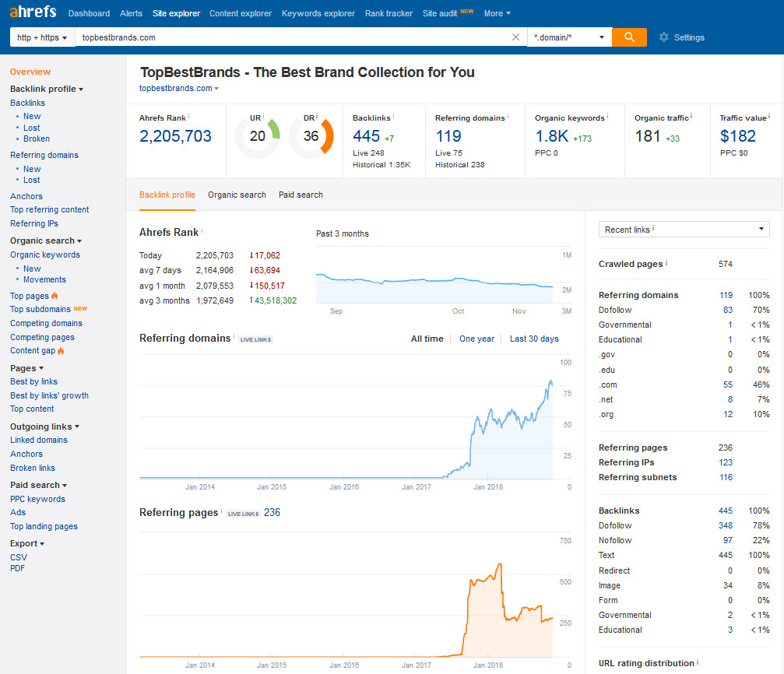Open Content explorer in the top menu
Viewport: 784px width, 674px height.
pos(241,13)
